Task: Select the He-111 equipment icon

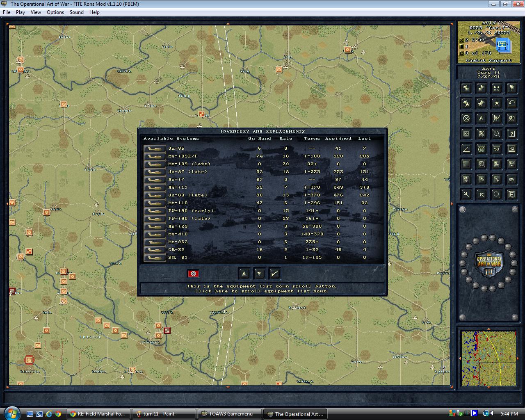Action: (155, 187)
